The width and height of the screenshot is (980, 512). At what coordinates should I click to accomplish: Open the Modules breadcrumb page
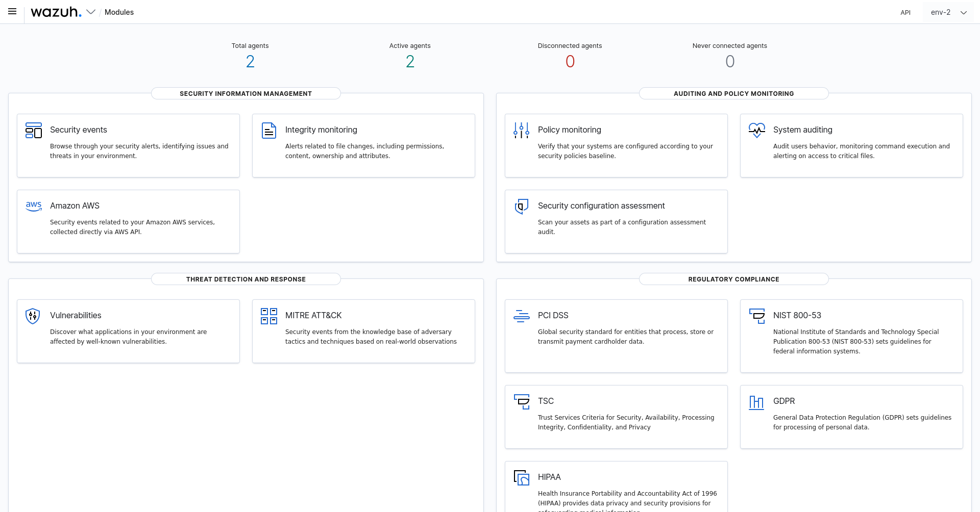(119, 12)
